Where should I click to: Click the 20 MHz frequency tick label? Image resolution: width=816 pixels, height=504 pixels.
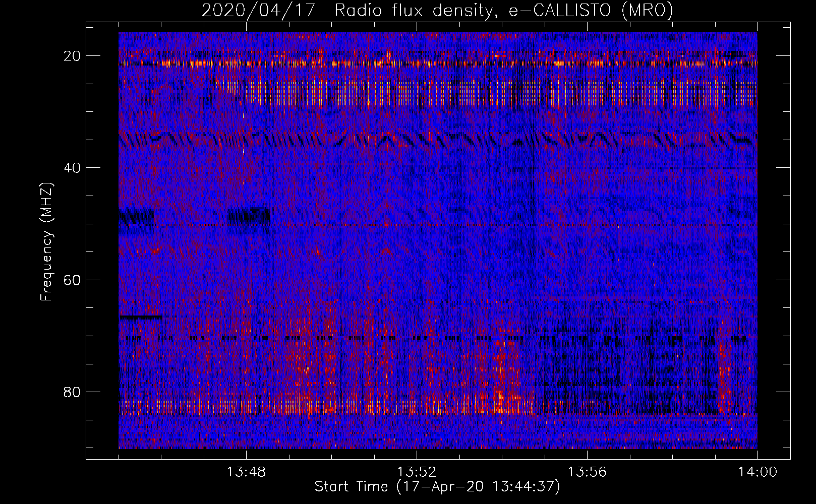[x=72, y=56]
